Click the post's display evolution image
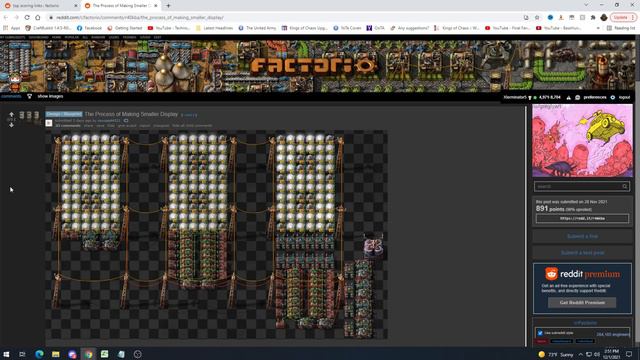Image resolution: width=640 pixels, height=360 pixels. click(x=216, y=235)
